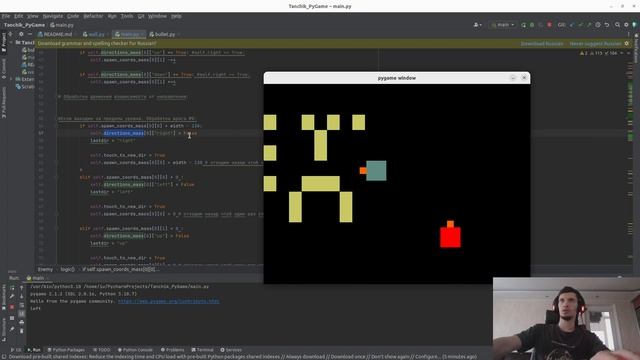Click the Git commit checkmark icon
Viewport: 640px width, 360px height.
pos(580,25)
